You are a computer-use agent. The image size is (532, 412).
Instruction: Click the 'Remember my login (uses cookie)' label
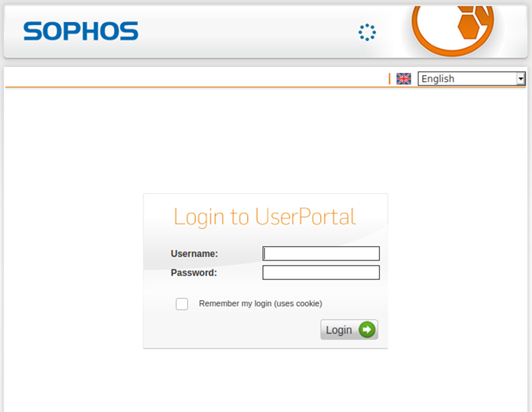[x=260, y=304]
